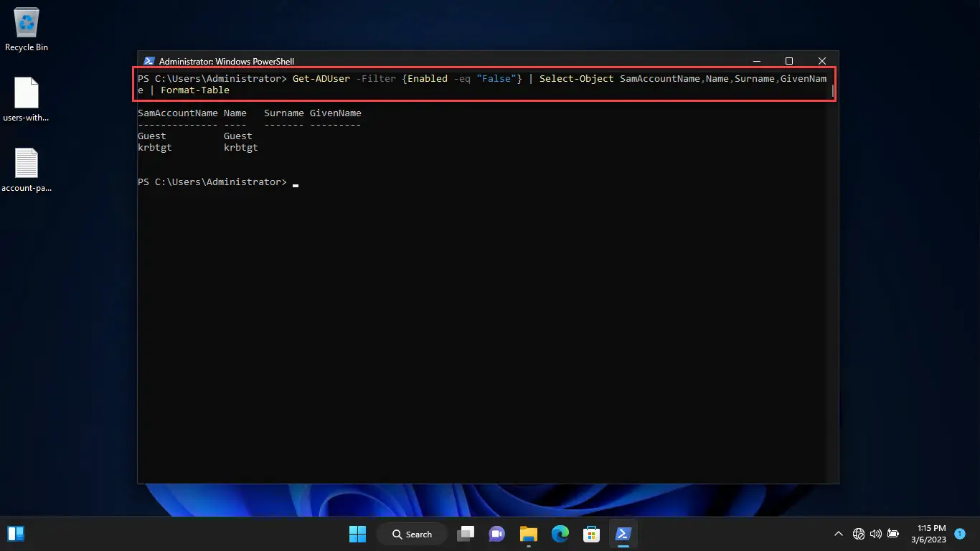The height and width of the screenshot is (551, 980).
Task: Close the PowerShell window
Action: 822,61
